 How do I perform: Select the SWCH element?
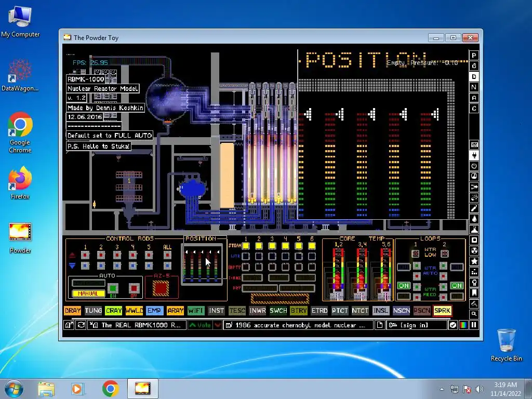(x=278, y=311)
